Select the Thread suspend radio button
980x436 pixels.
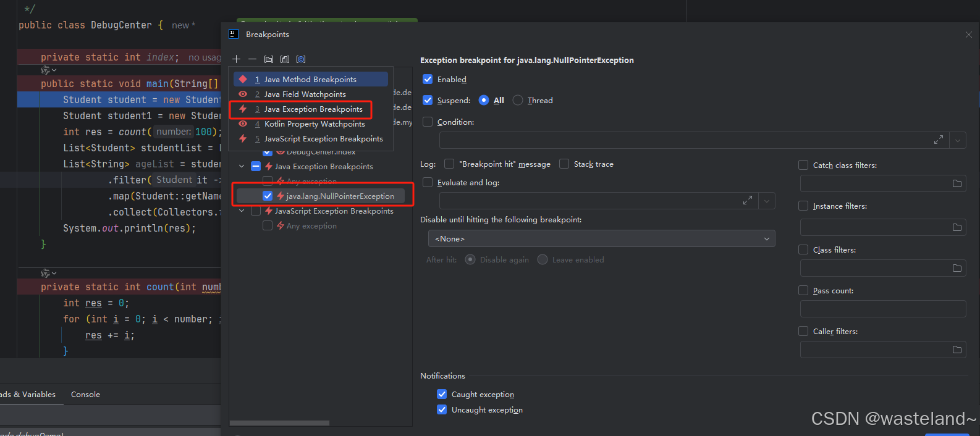(518, 100)
